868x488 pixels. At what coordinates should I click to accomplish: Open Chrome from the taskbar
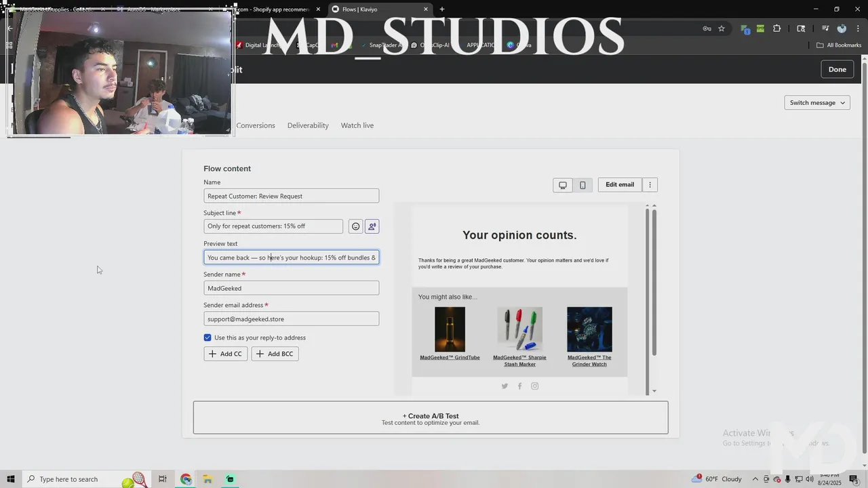click(186, 479)
